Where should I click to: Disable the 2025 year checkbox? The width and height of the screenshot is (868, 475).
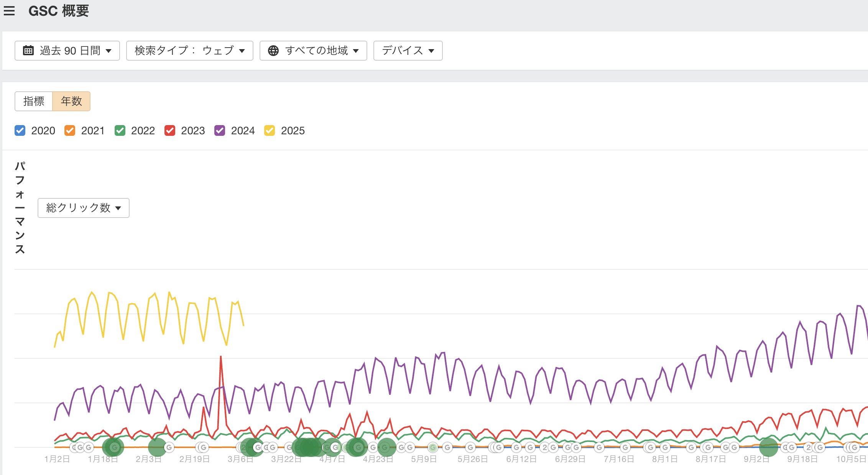[270, 130]
